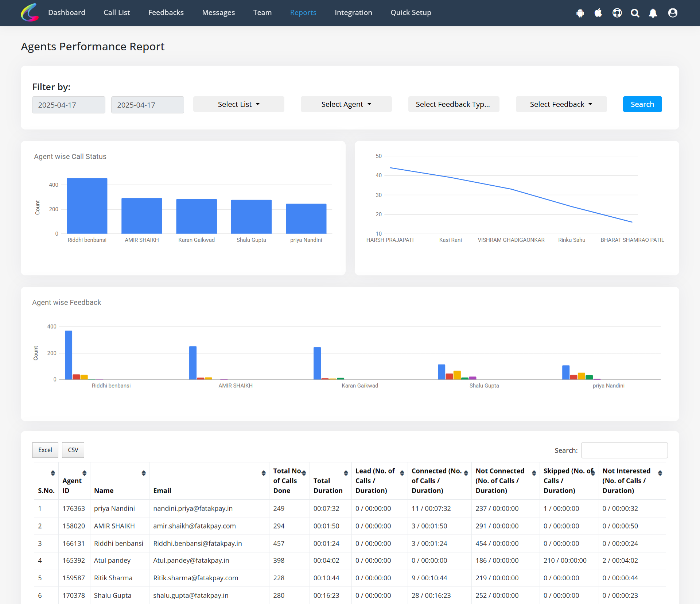Expand the Select Feedback dropdown

coord(561,104)
